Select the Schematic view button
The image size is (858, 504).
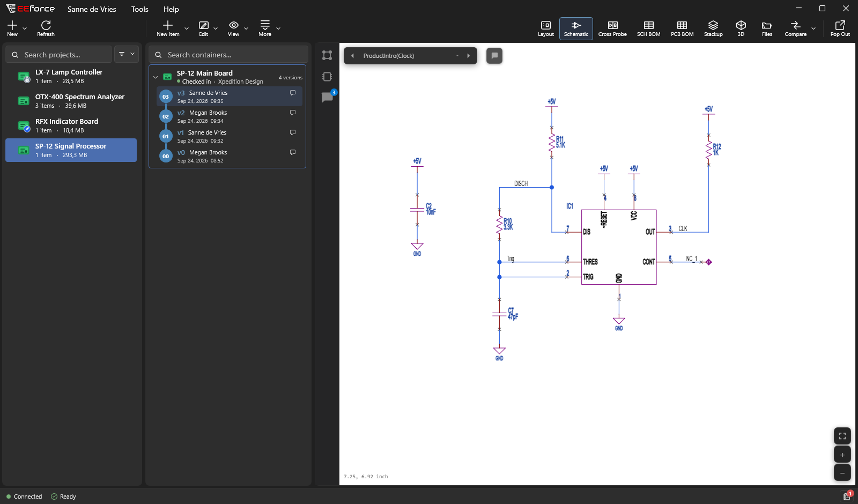coord(576,28)
